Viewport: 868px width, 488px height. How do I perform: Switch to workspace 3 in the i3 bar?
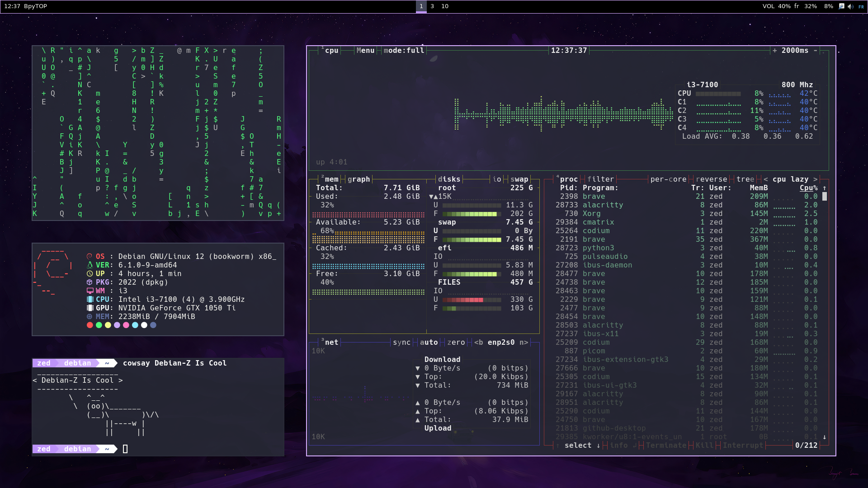pos(431,6)
